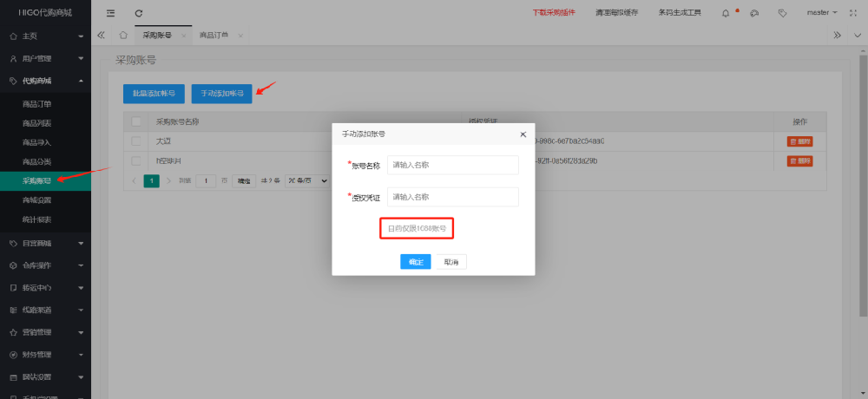Toggle the sidebar collapse icon in header
The height and width of the screenshot is (399, 868).
[x=111, y=13]
